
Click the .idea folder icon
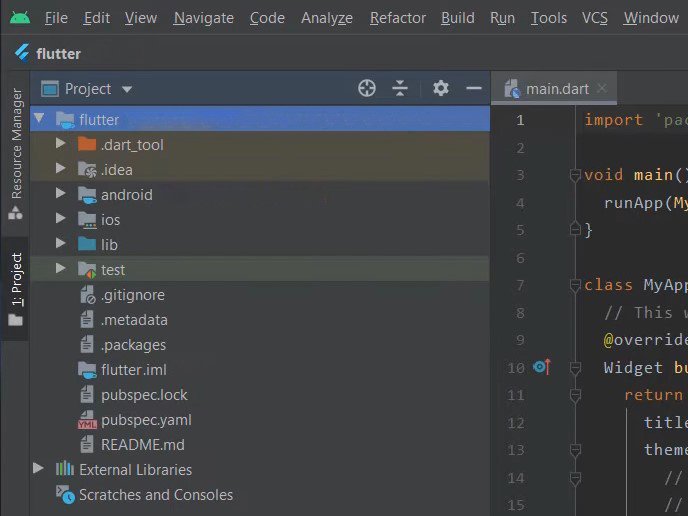87,169
